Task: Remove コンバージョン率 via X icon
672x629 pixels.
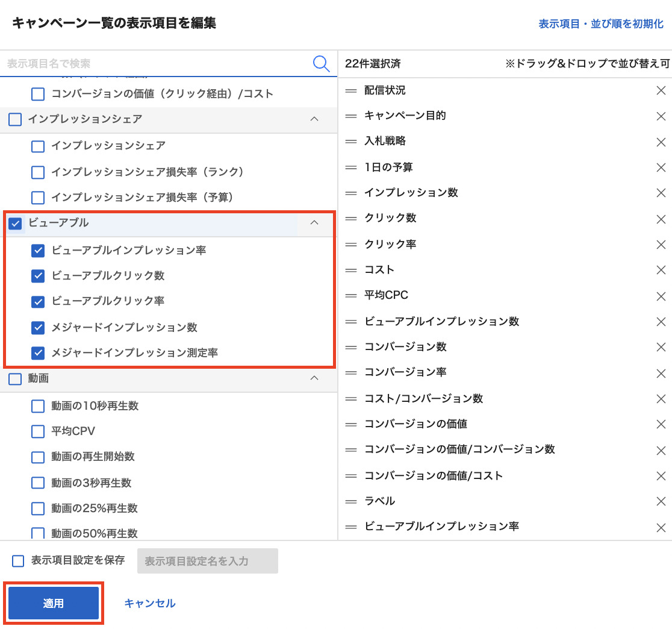Action: pyautogui.click(x=661, y=372)
